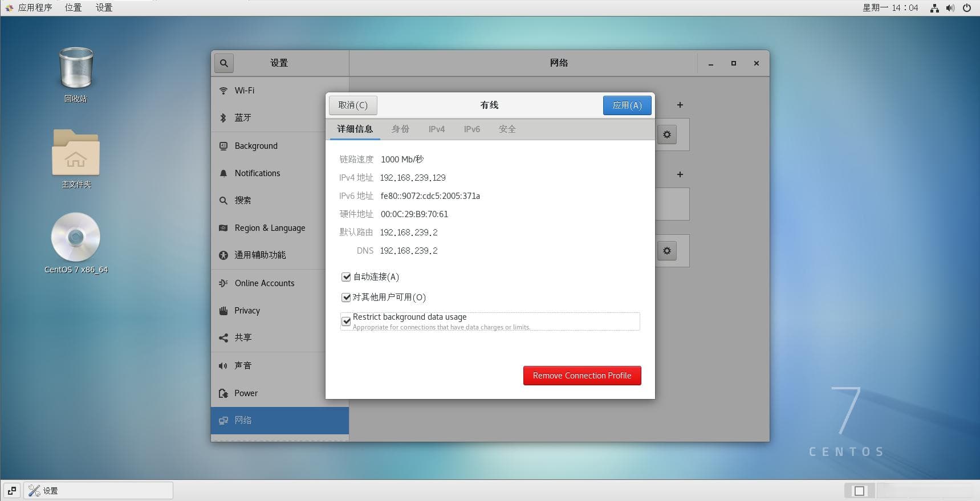
Task: Select 网络 network sidebar item
Action: click(280, 421)
